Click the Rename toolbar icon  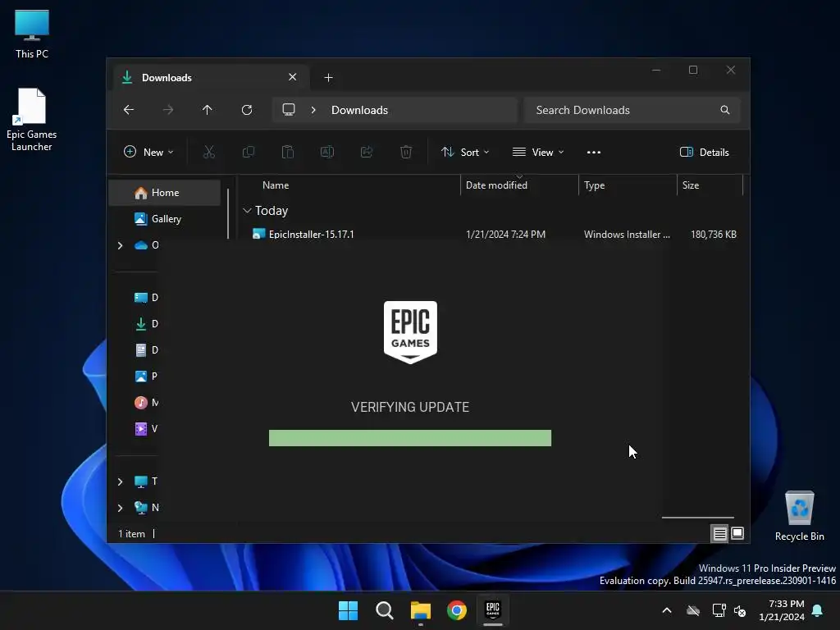(x=327, y=152)
